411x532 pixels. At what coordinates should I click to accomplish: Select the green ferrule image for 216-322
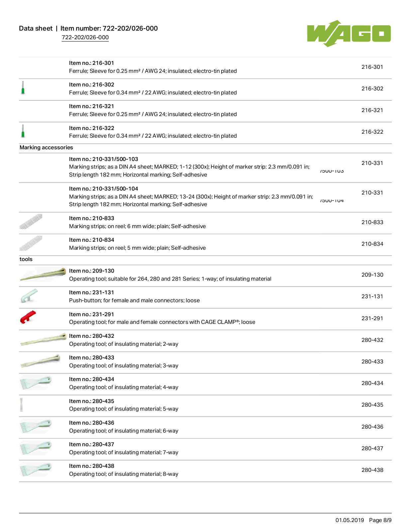(x=23, y=131)
